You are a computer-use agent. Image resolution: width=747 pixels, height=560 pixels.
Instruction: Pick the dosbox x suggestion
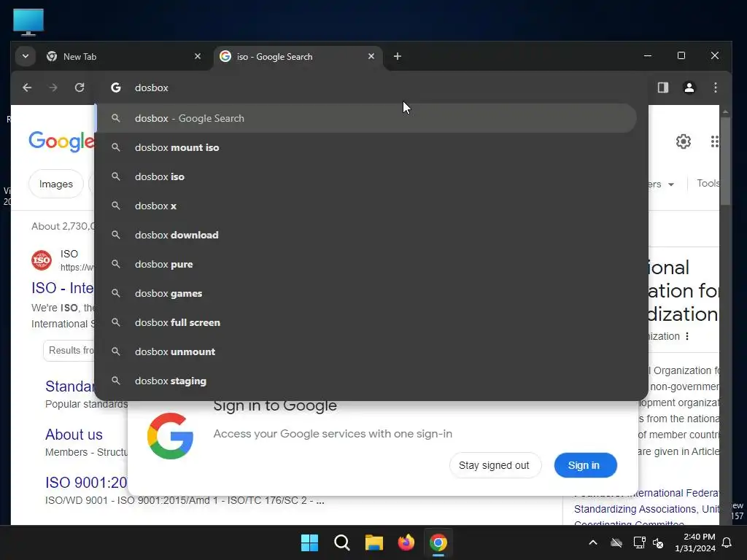pyautogui.click(x=366, y=206)
